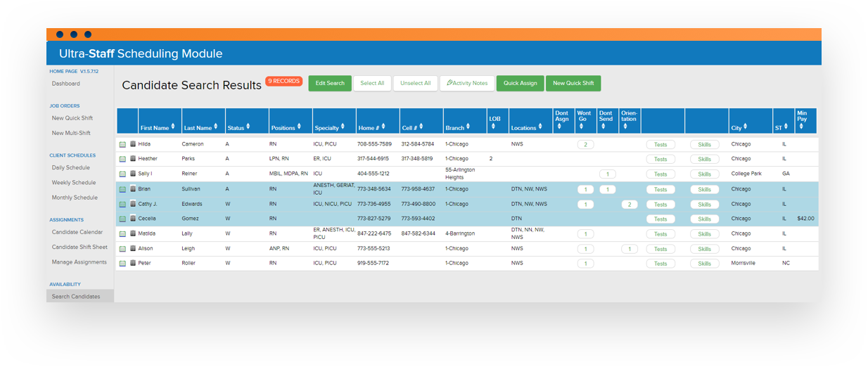Click the building icon beside Sally I

[x=133, y=174]
